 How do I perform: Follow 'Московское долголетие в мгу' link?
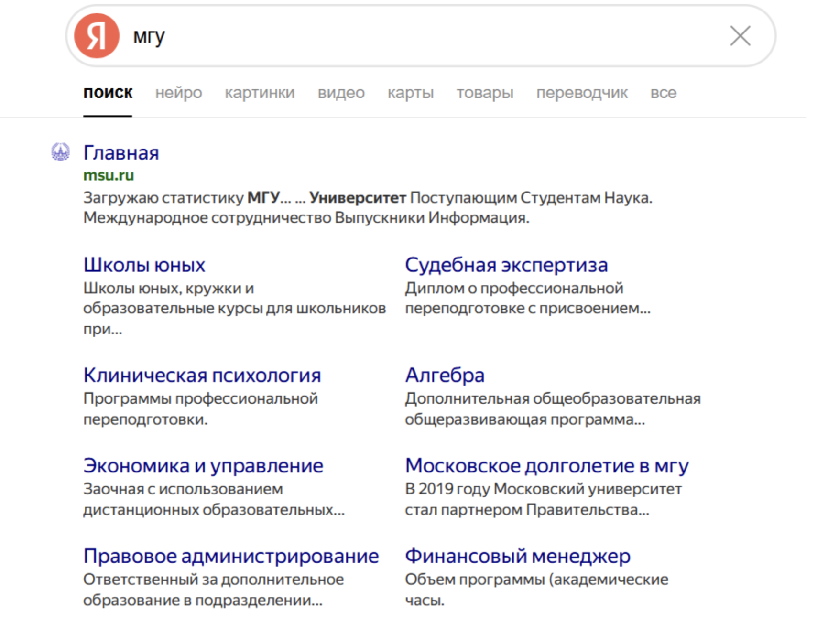pyautogui.click(x=547, y=465)
